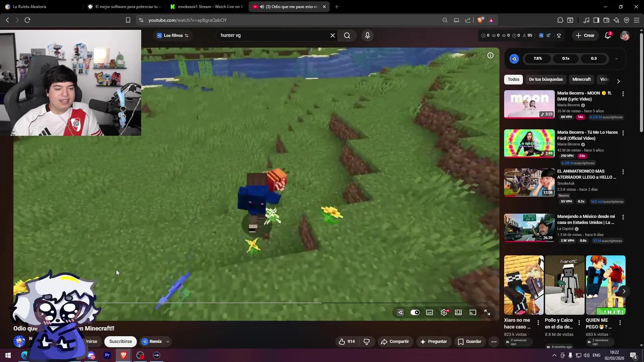Open 'Los filtros' vidIQ filter dropdown
This screenshot has width=644, height=362.
[x=173, y=35]
